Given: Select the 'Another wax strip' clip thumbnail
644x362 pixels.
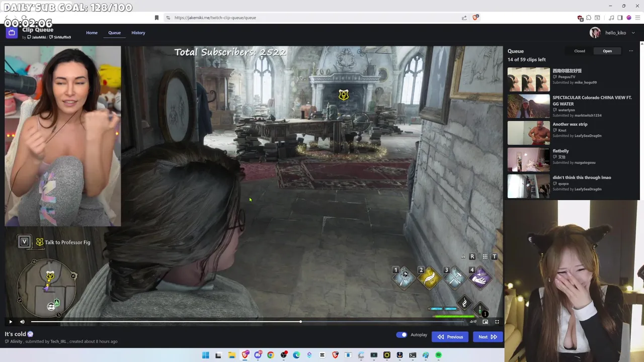Looking at the screenshot, I should (x=528, y=133).
